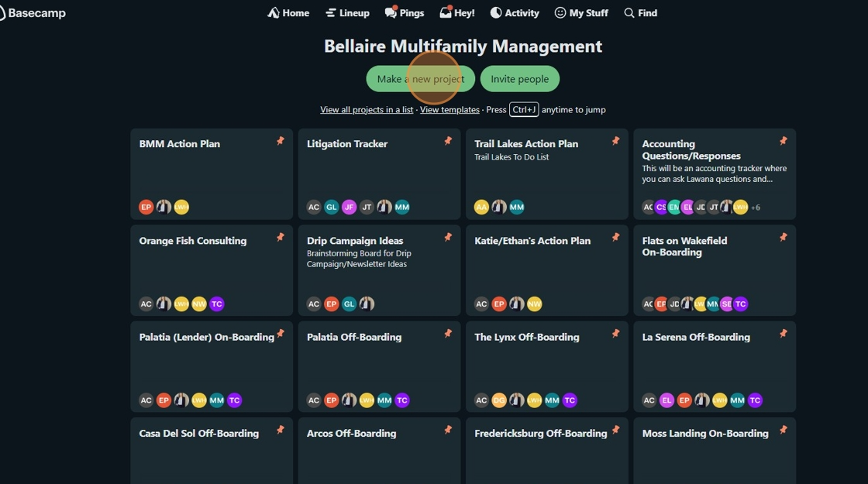Open Find search
Screen dimensions: 868x484
640,12
